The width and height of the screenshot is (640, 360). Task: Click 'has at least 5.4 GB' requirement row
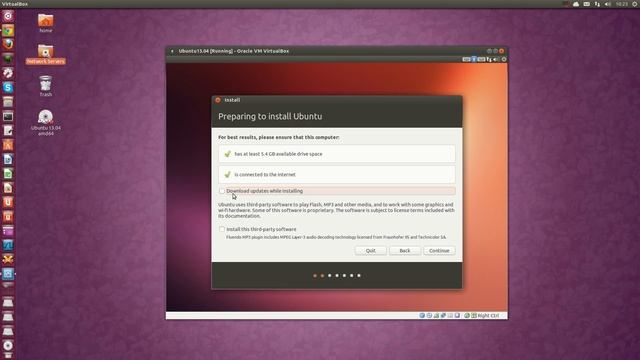pyautogui.click(x=337, y=154)
